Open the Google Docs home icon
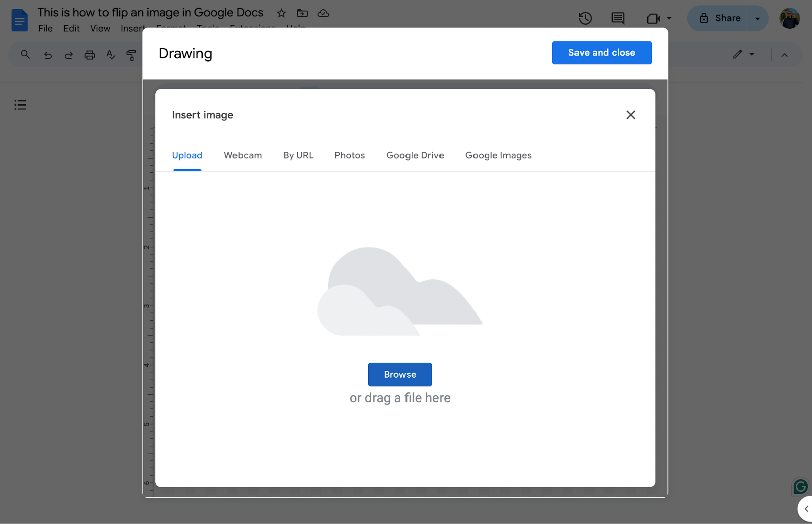Viewport: 812px width, 524px height. [20, 20]
